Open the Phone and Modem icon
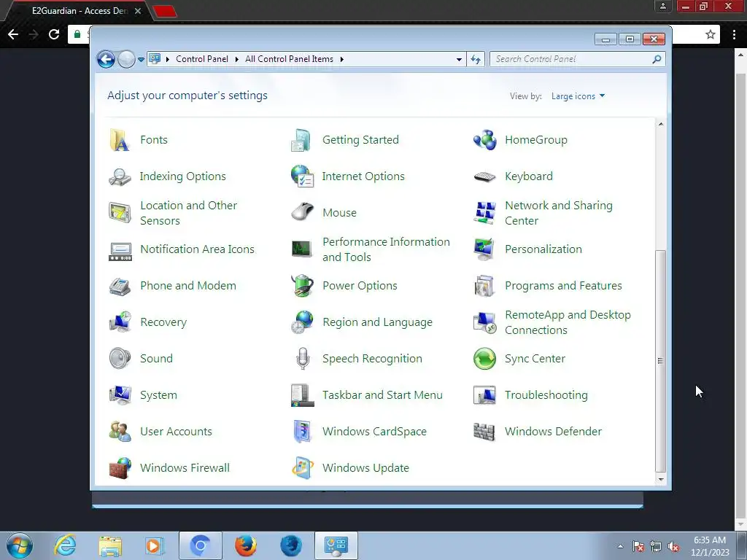 click(x=120, y=286)
